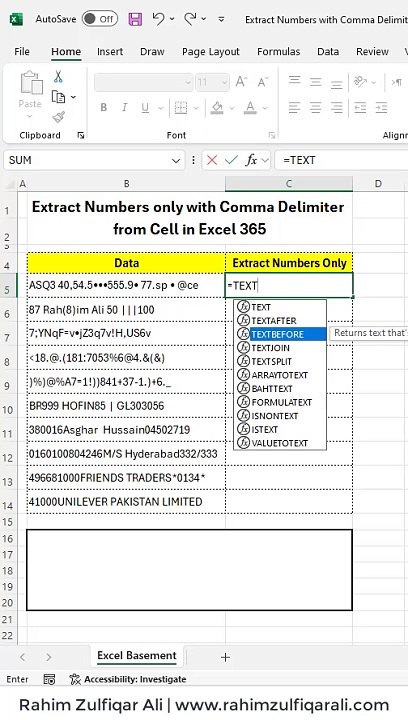Switch to the Insert tab
This screenshot has width=408, height=720.
point(110,51)
